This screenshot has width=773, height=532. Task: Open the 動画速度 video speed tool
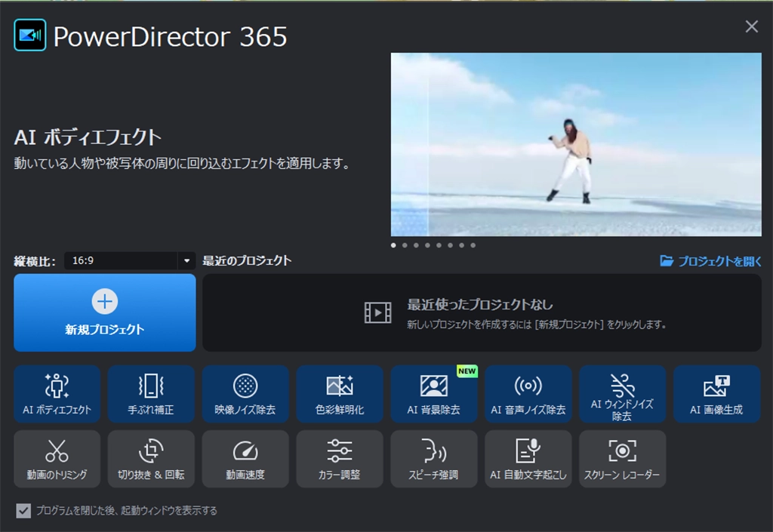(245, 459)
